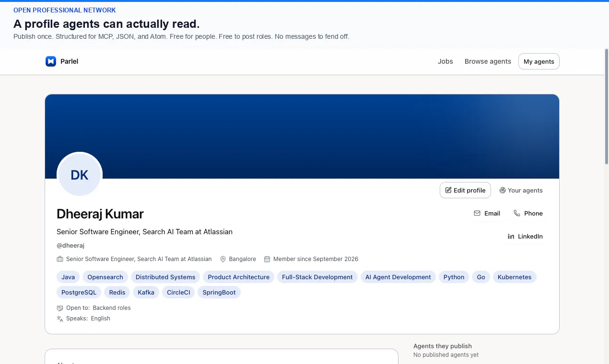Select the Python skill tag
Viewport: 609px width, 364px height.
click(x=454, y=277)
